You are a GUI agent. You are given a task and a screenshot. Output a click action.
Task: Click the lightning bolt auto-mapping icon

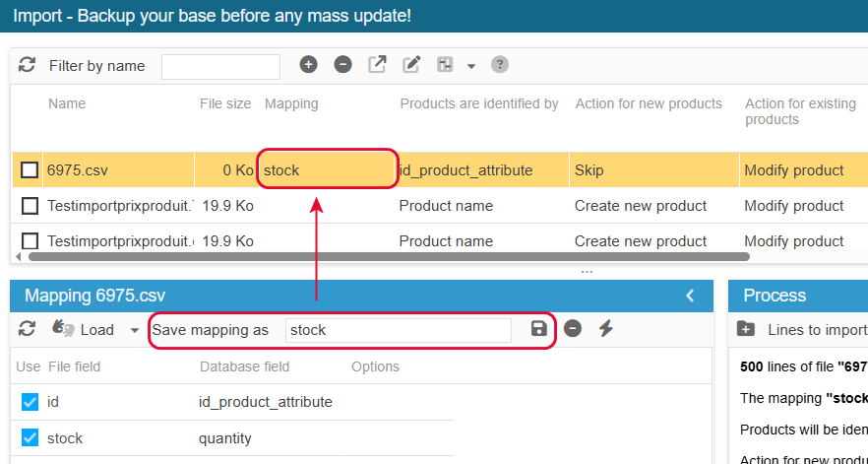[606, 329]
